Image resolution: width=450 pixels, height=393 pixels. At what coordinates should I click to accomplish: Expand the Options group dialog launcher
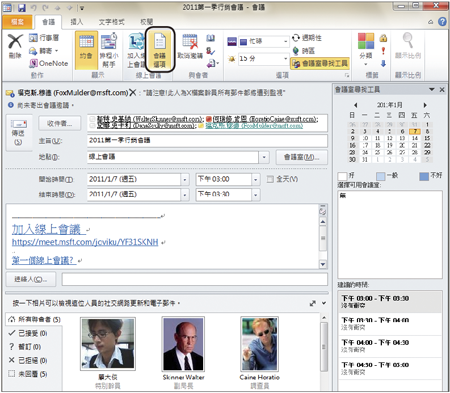pos(347,76)
